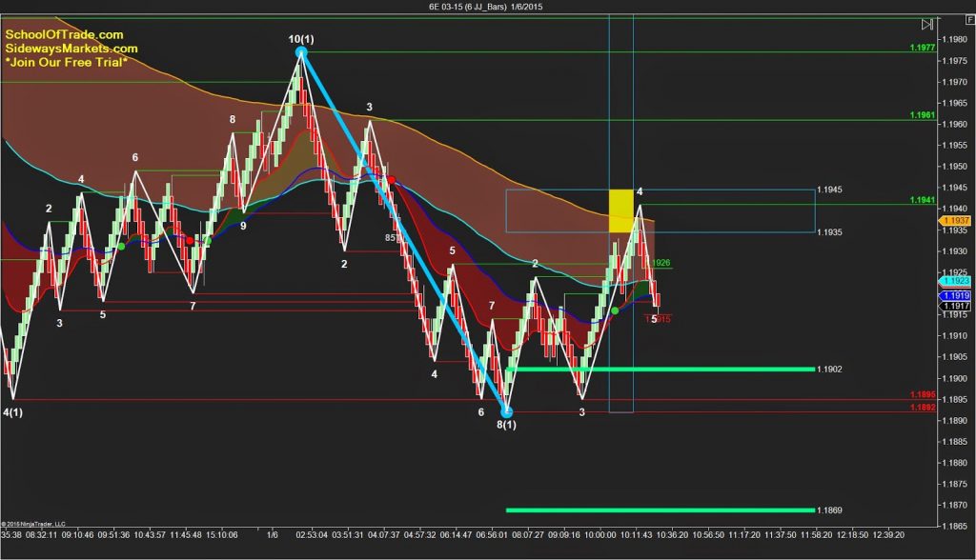
Task: Click the '4(1)' swing label at lower left
Action: coord(12,412)
